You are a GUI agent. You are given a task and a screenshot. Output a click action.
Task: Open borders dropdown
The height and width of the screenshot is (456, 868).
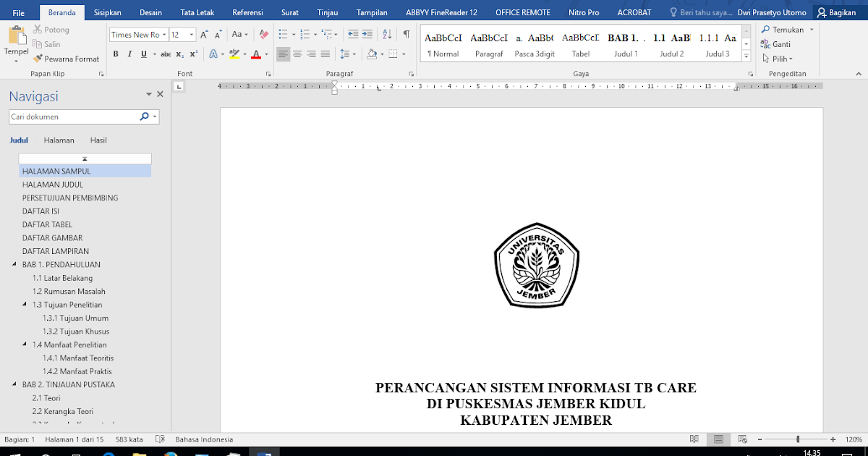[x=402, y=54]
